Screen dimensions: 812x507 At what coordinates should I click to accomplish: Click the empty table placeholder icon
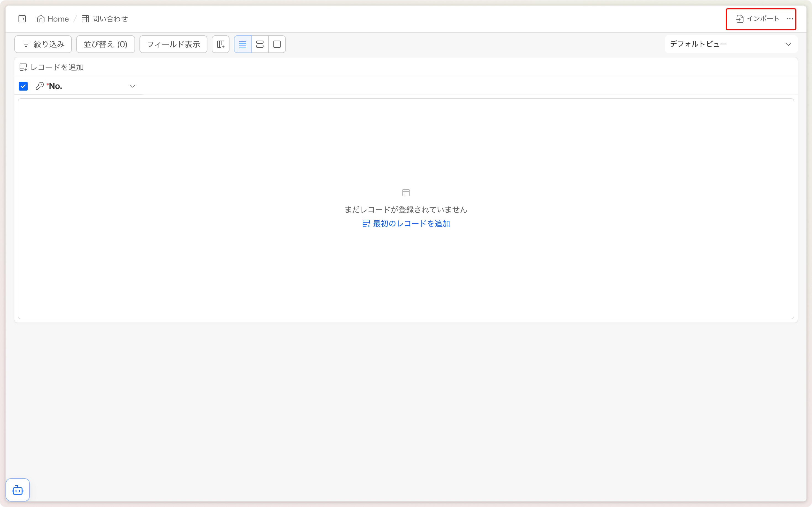point(406,193)
